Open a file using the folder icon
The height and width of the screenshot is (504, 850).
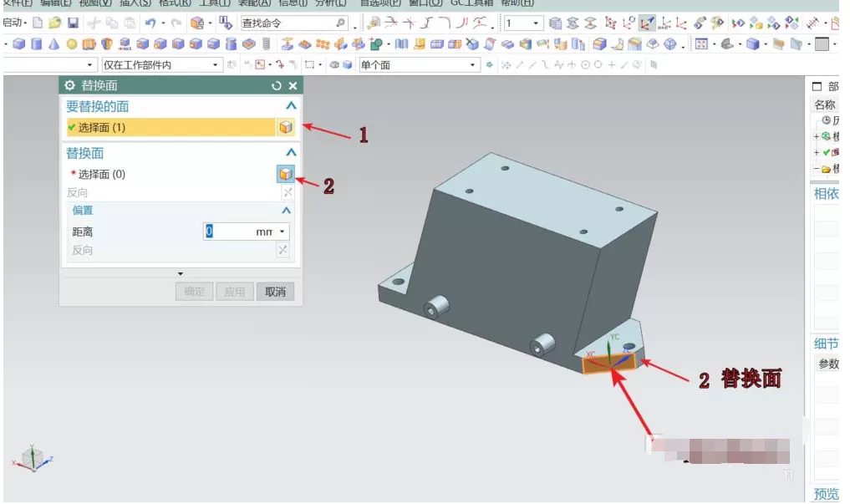coord(55,23)
